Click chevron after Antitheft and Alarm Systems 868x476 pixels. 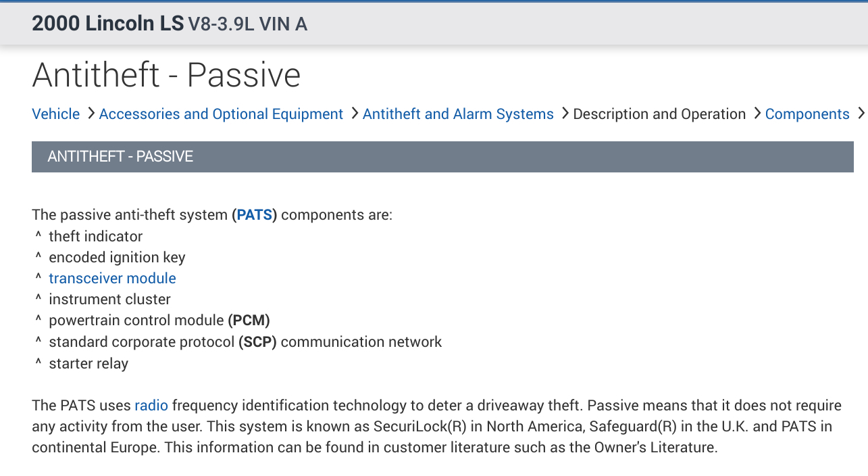(564, 114)
